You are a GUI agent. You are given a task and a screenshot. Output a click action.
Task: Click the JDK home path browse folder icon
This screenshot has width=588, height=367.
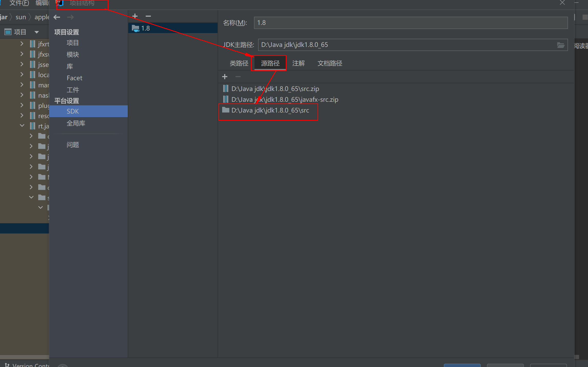pos(561,45)
